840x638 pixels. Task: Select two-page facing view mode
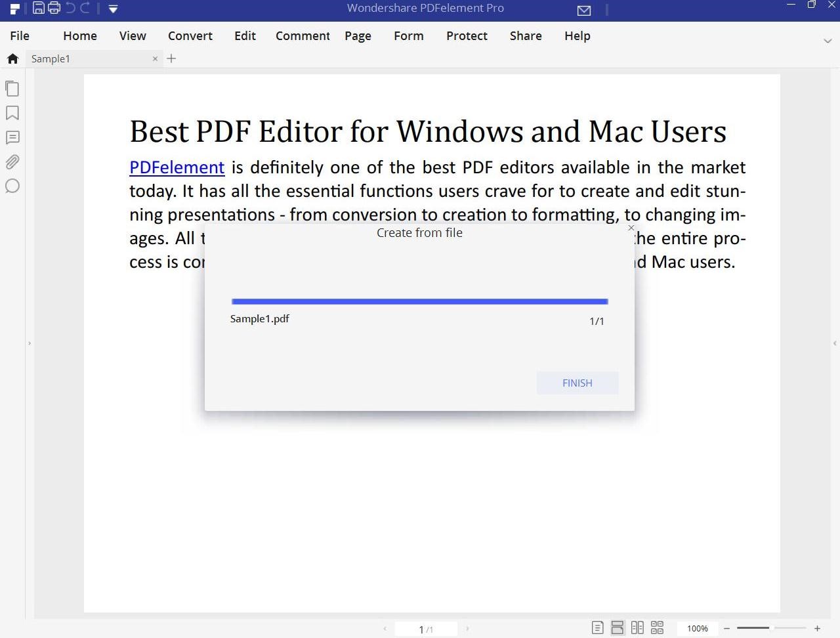[x=637, y=628]
